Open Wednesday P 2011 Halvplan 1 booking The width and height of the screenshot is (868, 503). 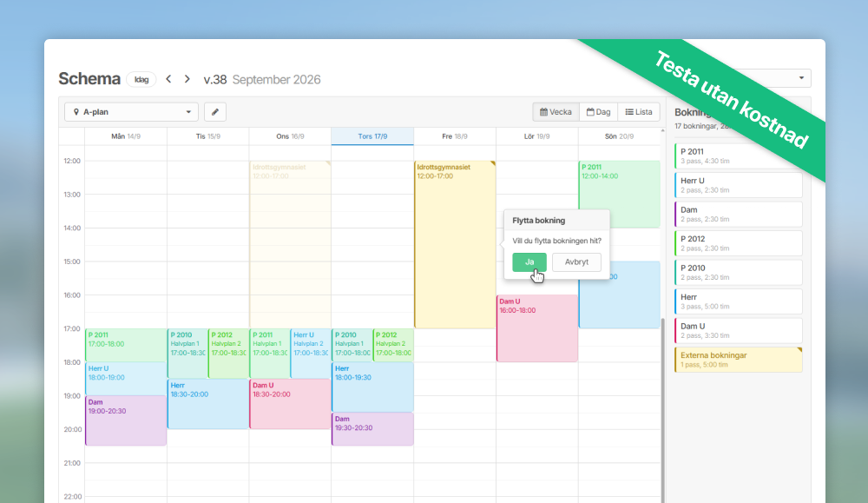pos(270,354)
